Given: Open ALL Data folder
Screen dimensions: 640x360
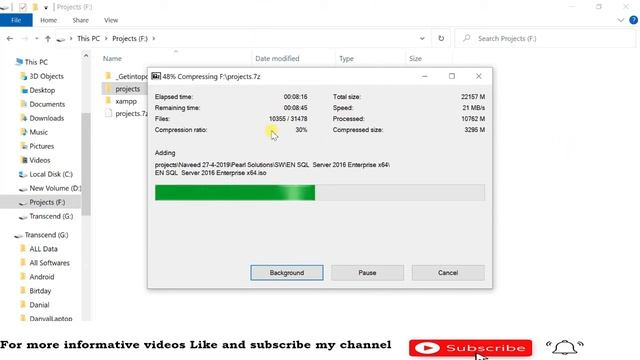Looking at the screenshot, I should pos(43,249).
